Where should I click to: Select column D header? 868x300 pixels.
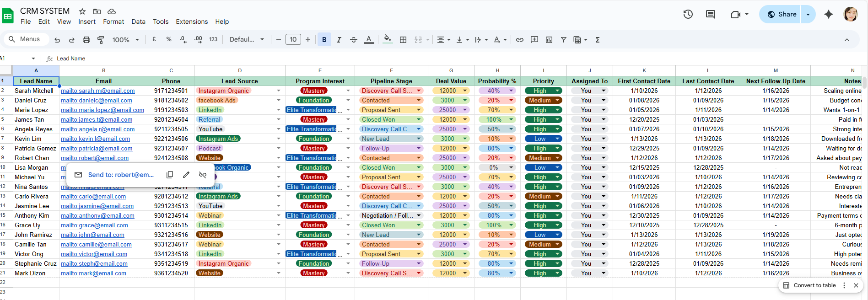[x=240, y=70]
